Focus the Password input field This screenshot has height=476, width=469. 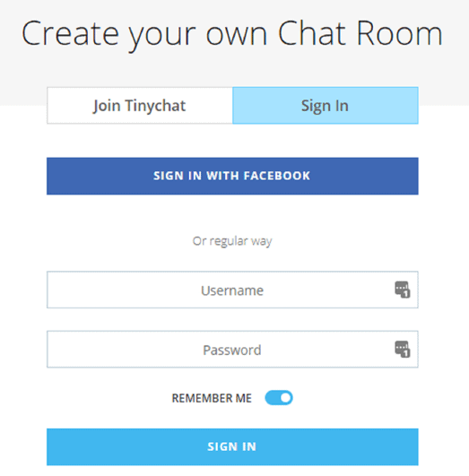pos(232,350)
